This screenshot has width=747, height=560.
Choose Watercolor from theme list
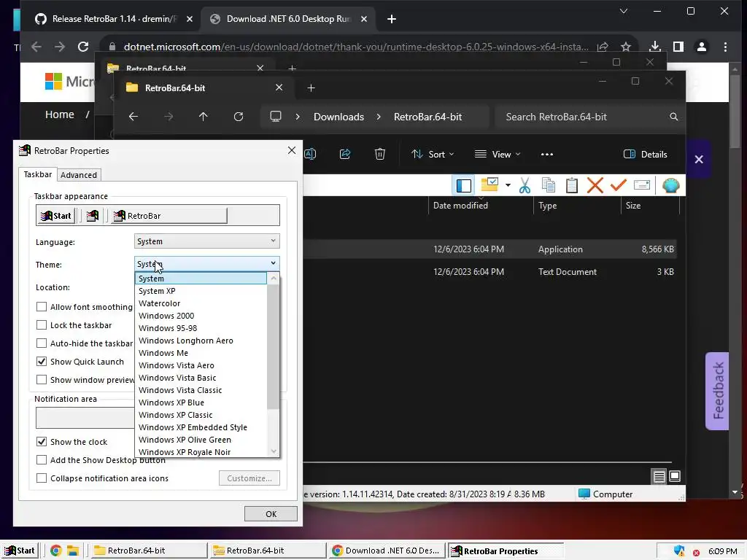201,303
